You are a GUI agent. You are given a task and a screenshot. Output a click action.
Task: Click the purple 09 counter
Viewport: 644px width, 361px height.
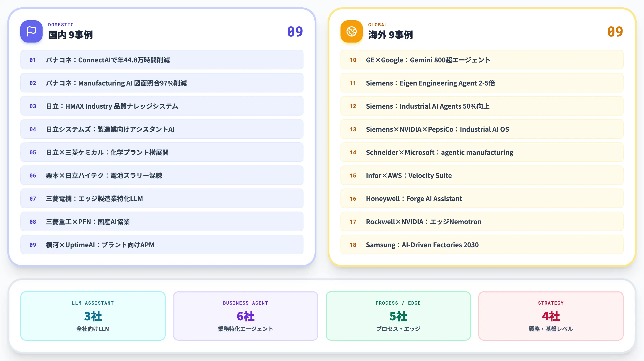[x=295, y=32]
